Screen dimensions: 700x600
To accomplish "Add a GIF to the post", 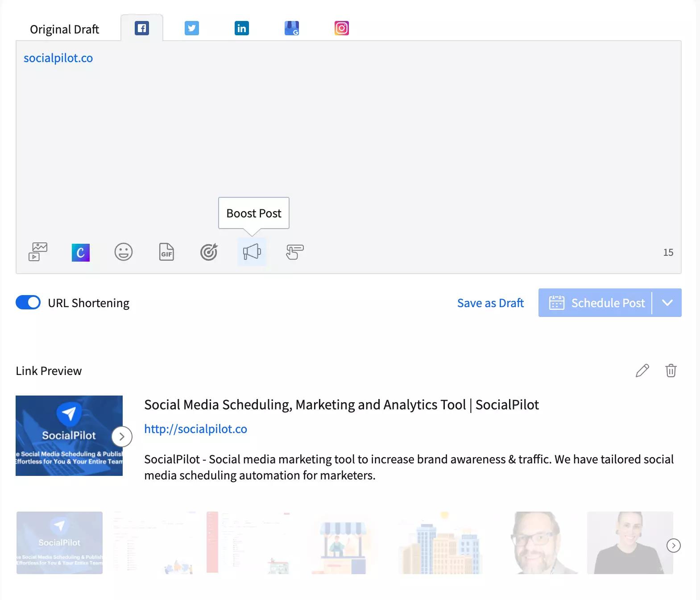I will click(x=166, y=252).
